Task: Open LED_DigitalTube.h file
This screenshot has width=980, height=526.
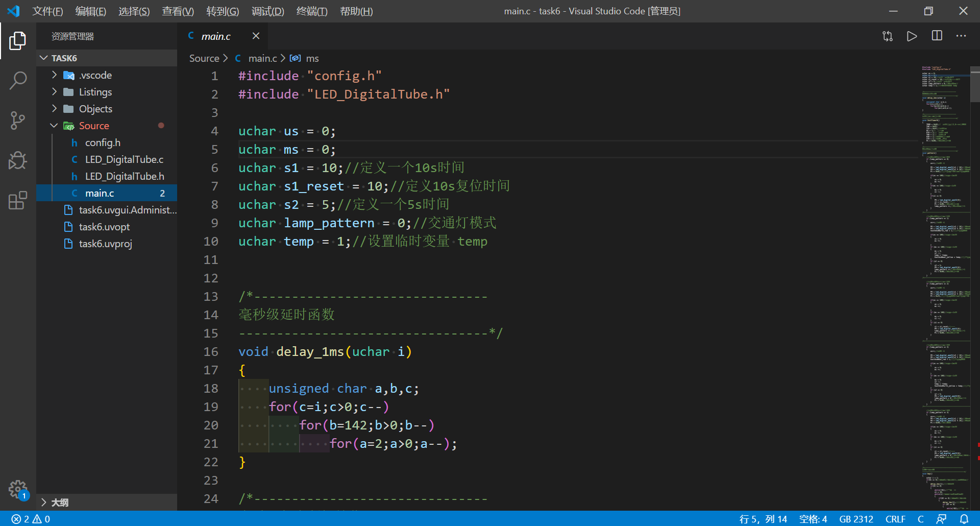Action: 107,176
